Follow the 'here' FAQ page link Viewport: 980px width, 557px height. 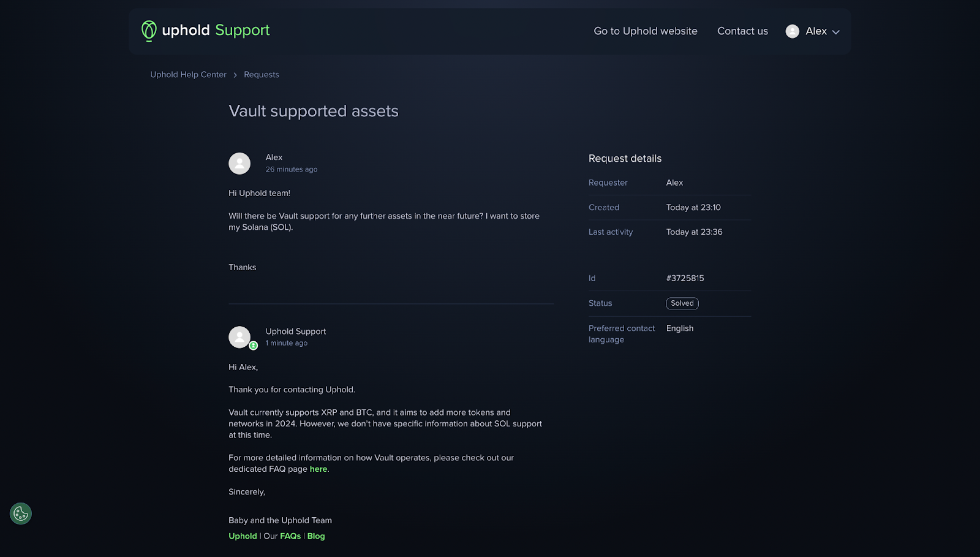(318, 469)
